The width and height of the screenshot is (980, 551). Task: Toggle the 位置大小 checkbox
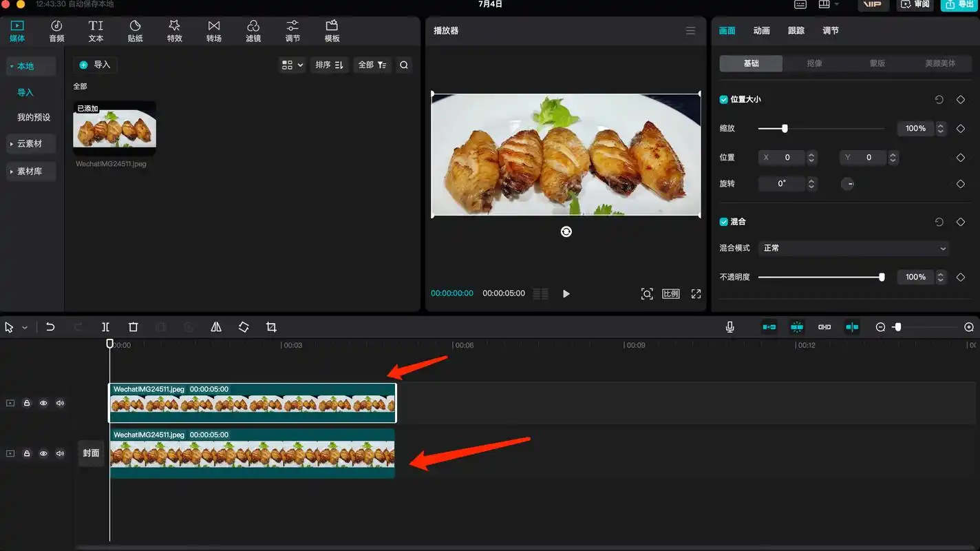pyautogui.click(x=724, y=100)
